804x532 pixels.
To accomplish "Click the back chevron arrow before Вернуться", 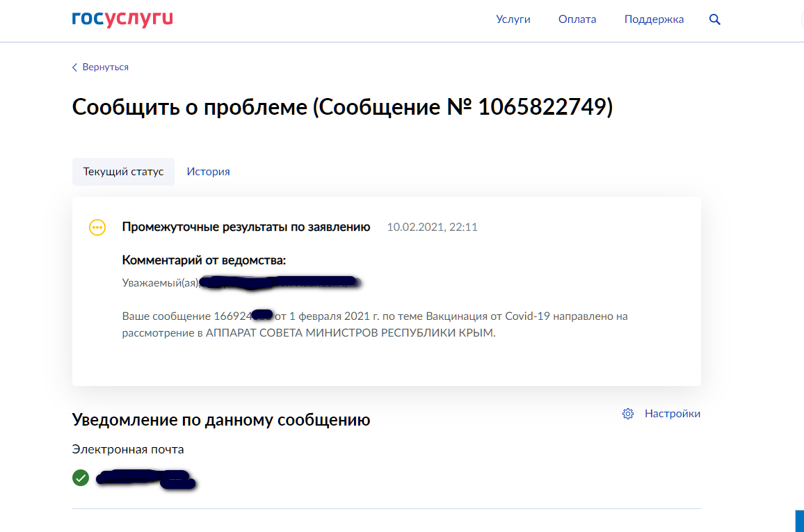I will (75, 67).
